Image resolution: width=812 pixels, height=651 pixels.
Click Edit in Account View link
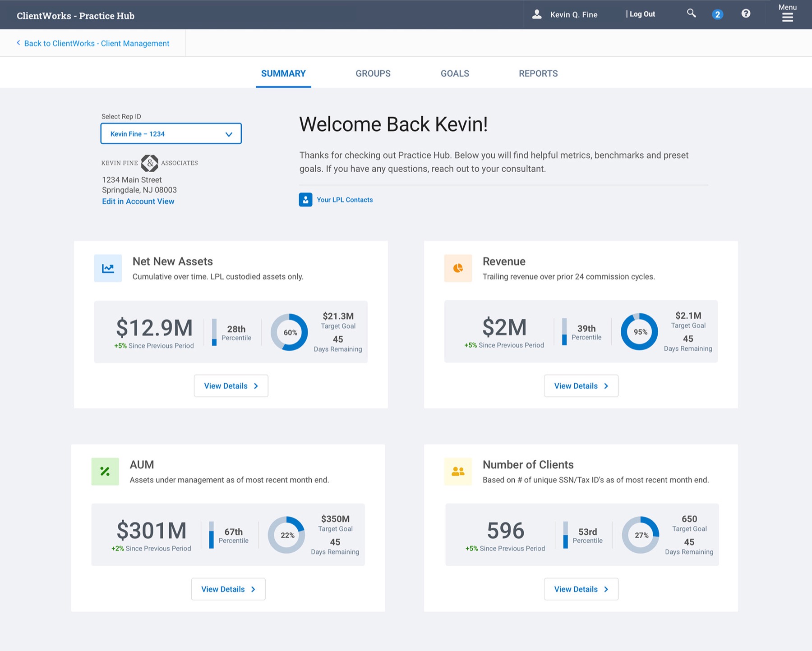point(138,202)
